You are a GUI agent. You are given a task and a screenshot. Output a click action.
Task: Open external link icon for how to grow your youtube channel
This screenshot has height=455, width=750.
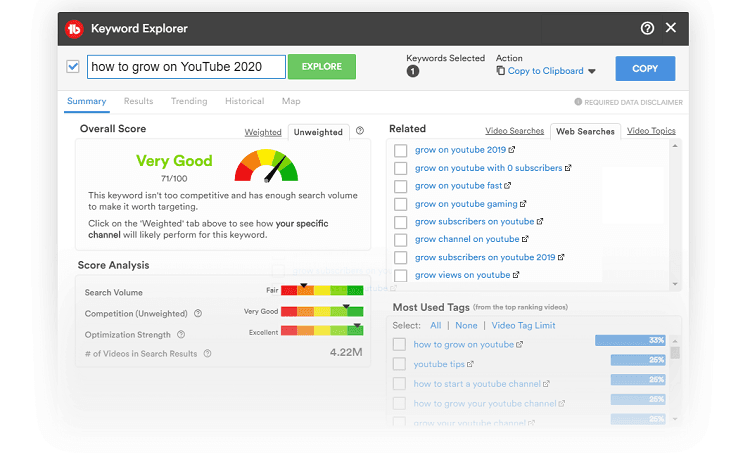[562, 404]
